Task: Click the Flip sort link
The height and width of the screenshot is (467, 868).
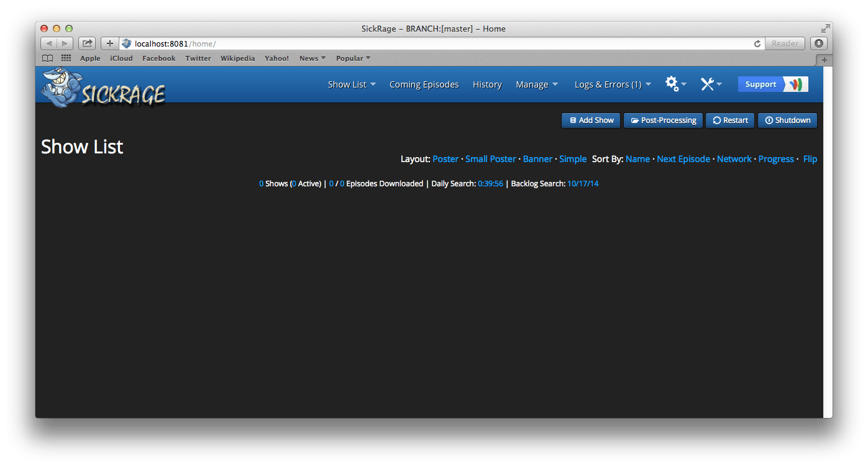Action: point(810,159)
